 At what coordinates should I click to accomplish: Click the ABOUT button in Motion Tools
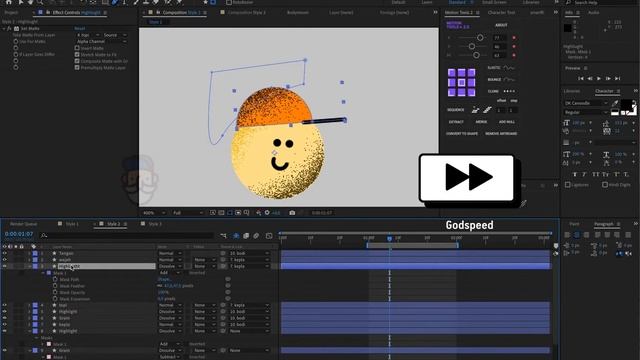(501, 25)
